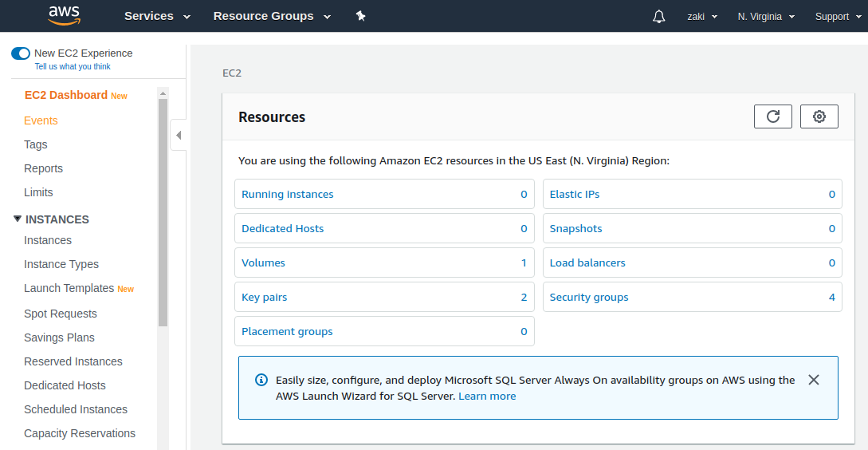Click the Tell us what you think link
The height and width of the screenshot is (450, 868).
pos(73,66)
